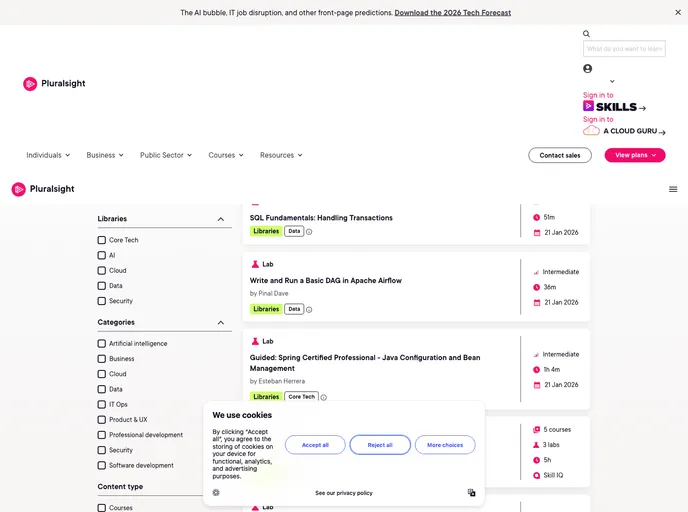Viewport: 688px width, 512px height.
Task: Collapse the Categories filter section
Action: pyautogui.click(x=221, y=323)
